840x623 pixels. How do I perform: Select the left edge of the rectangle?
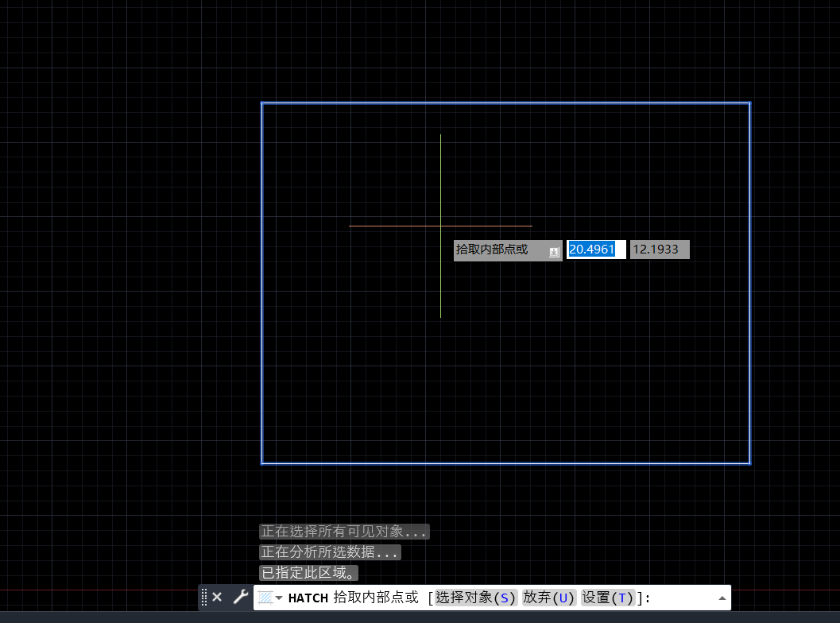(262, 283)
